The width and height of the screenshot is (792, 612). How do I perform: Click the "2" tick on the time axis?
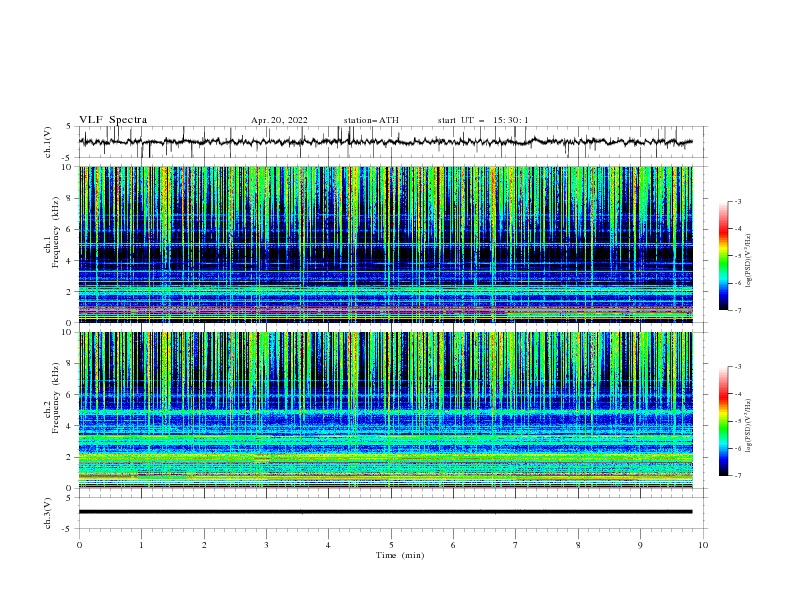point(204,545)
